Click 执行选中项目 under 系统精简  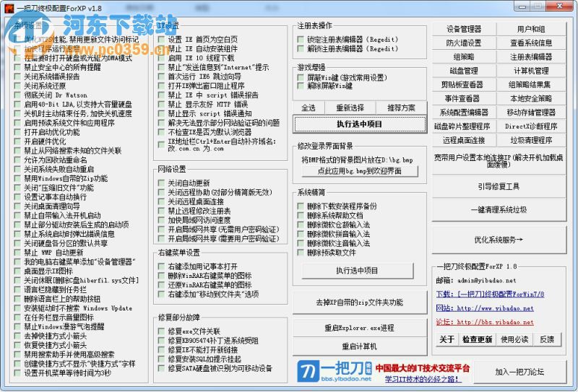[x=357, y=271]
